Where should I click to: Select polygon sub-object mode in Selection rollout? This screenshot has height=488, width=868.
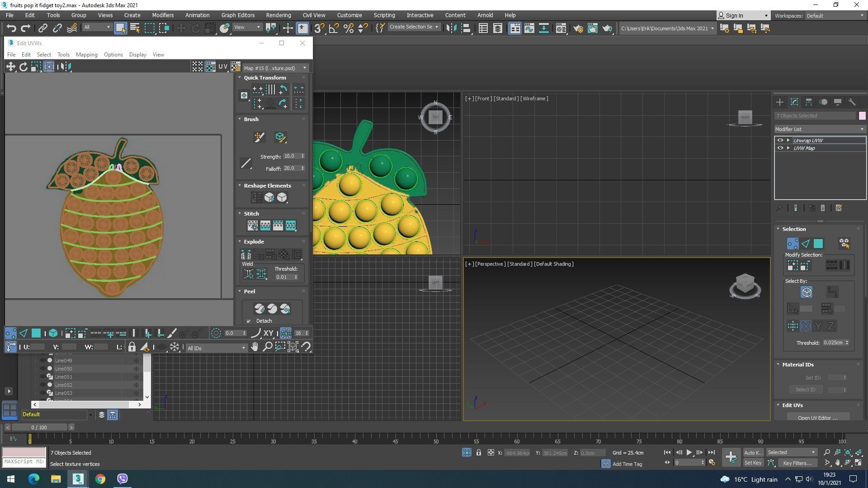coord(818,244)
